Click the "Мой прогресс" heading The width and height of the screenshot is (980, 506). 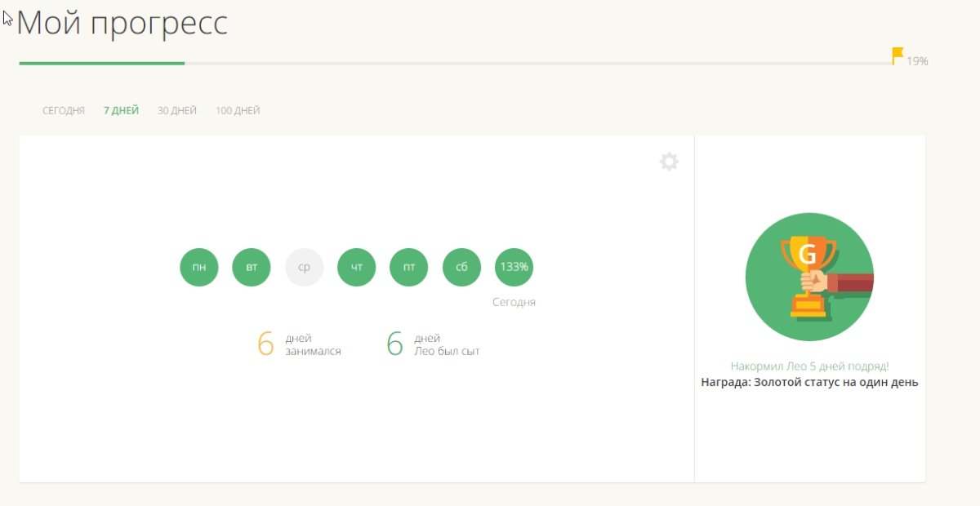122,24
